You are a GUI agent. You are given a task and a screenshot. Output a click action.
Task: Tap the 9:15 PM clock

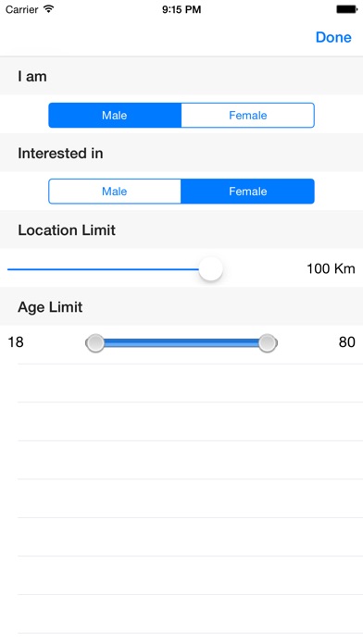tap(181, 9)
